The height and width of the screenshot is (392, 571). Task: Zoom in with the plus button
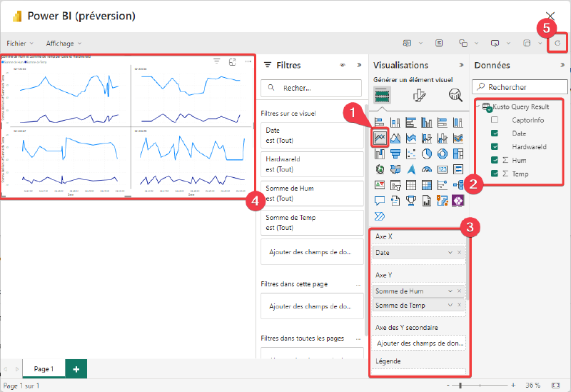[513, 385]
